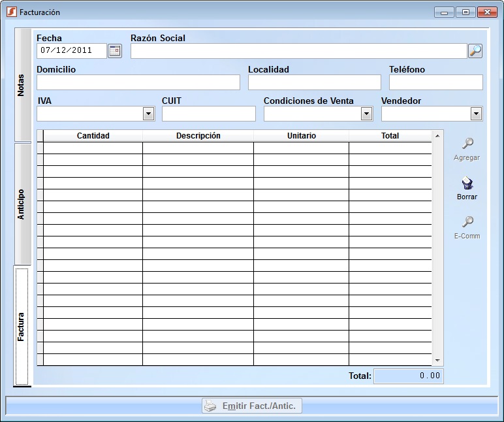Screen dimensions: 504x422
Task: Click the Localidad text field
Action: 314,82
